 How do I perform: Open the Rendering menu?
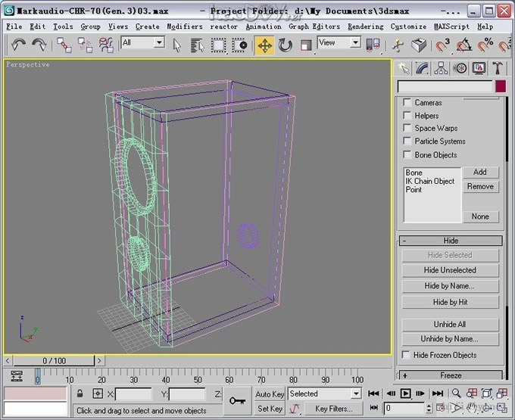point(365,26)
